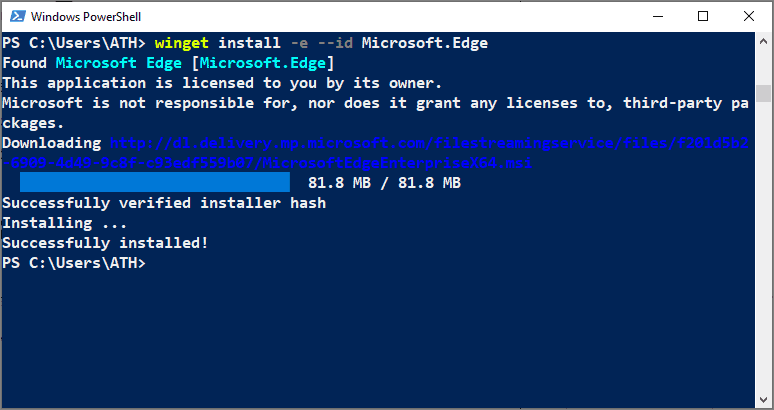Click the MicrosoftEdgeEnterpriseX64.msi link line
Viewport: 774px width, 410px height.
[x=267, y=163]
